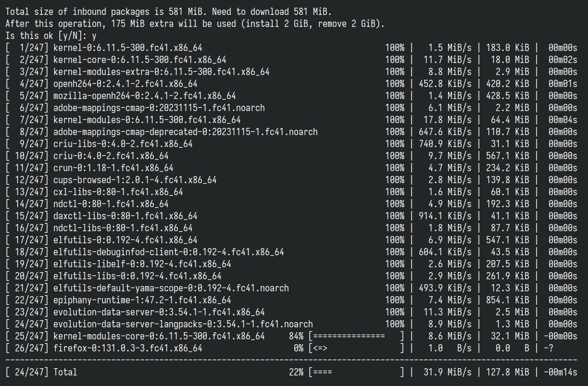This screenshot has height=386, width=588.
Task: Click the firefox download progress indicator
Action: (356, 348)
